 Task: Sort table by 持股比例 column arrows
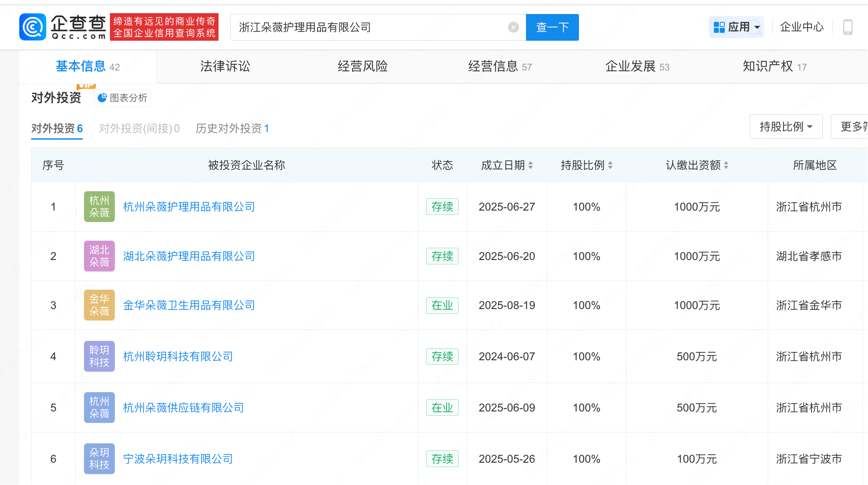[x=610, y=165]
